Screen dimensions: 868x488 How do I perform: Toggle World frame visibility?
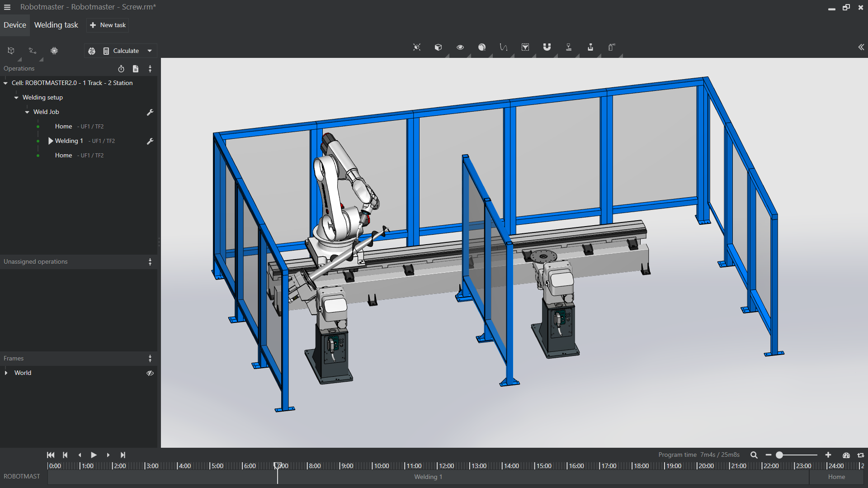pos(150,373)
